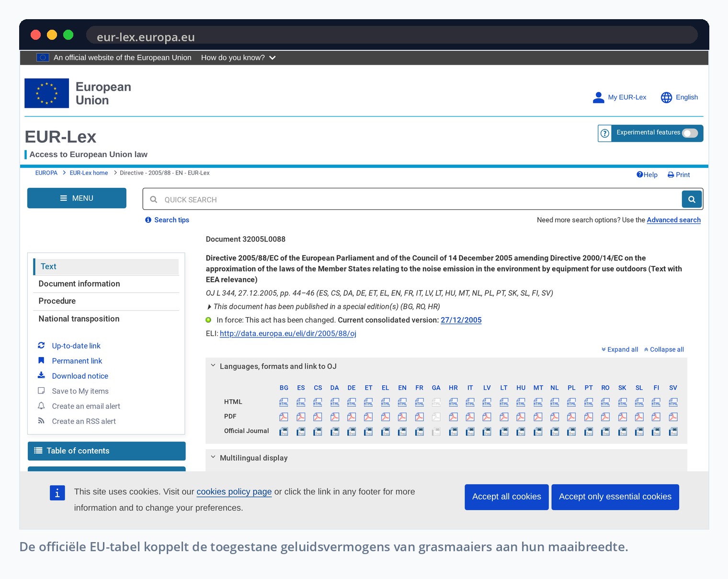Click the Experimental features help question icon

tap(605, 133)
